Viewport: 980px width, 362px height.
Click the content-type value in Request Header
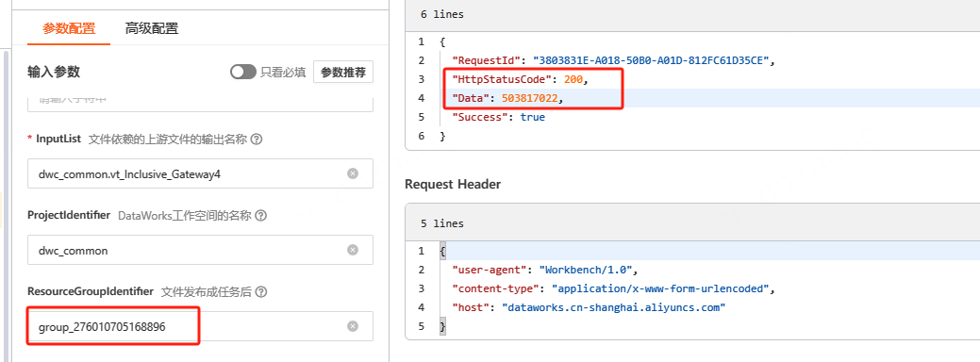click(x=662, y=288)
